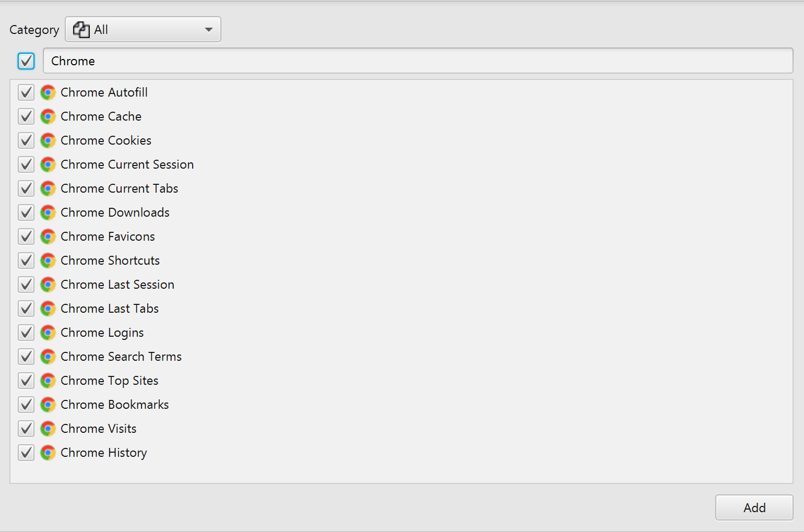This screenshot has height=532, width=804.
Task: Select the Chrome icon for Chrome History
Action: pyautogui.click(x=48, y=453)
